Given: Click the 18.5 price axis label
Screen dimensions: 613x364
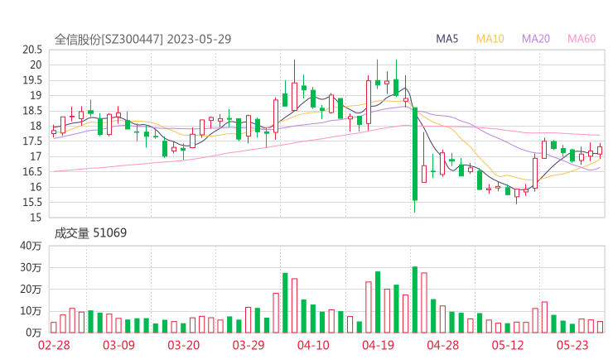Looking at the screenshot, I should (x=32, y=111).
